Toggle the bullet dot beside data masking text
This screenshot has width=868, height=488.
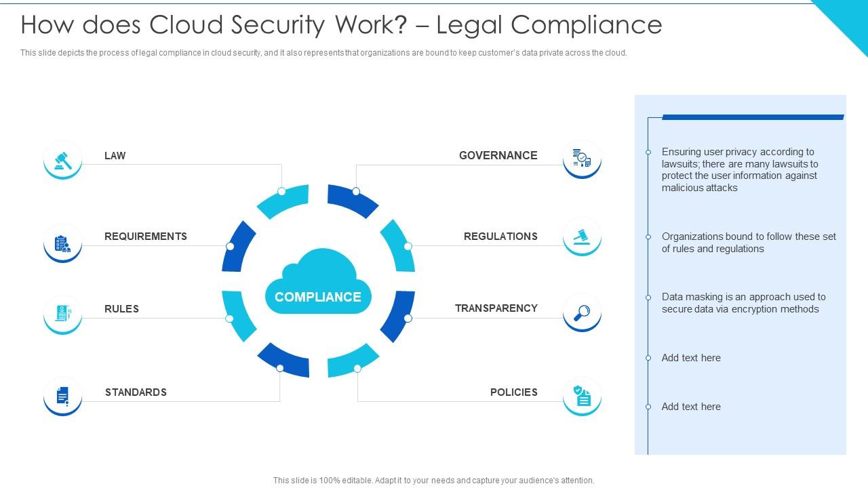click(x=648, y=296)
